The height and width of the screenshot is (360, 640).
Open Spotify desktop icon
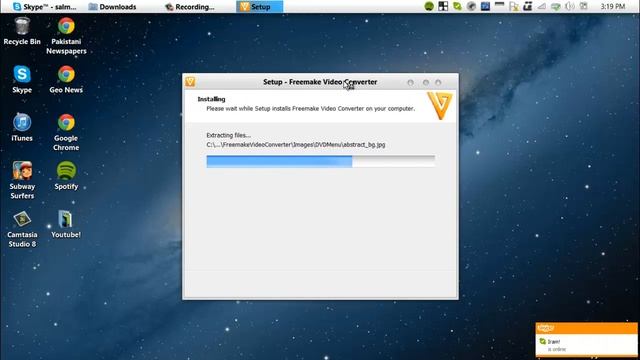tap(66, 176)
